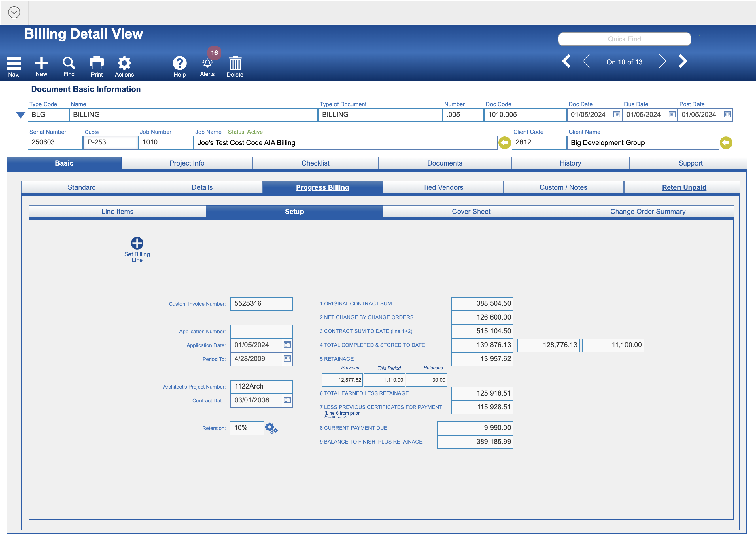Open the Actions gear menu
The height and width of the screenshot is (540, 756).
pos(124,63)
